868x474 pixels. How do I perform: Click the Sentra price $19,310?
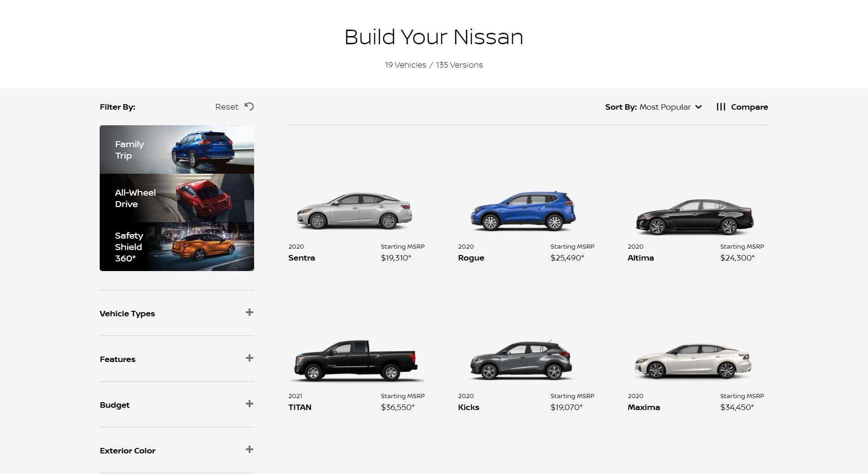click(x=396, y=258)
